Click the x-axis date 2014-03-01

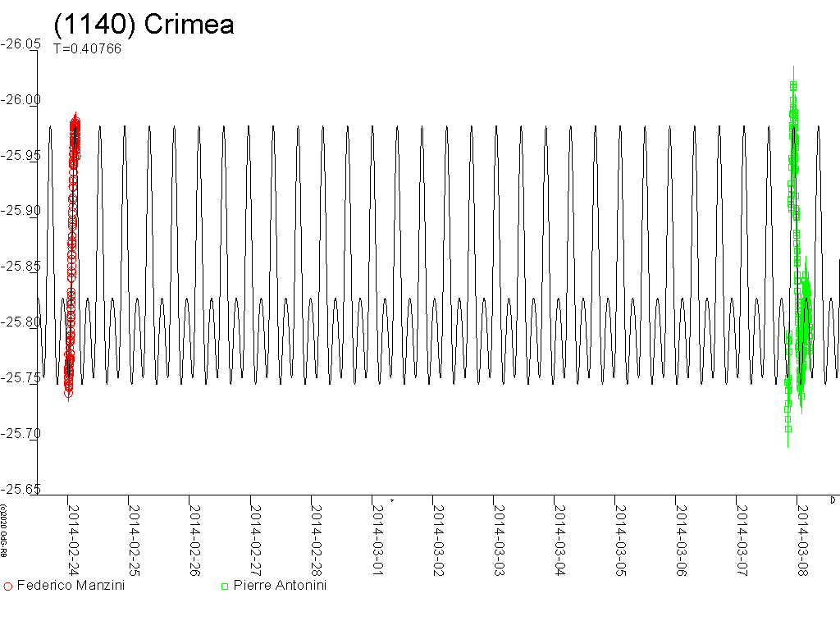click(377, 540)
